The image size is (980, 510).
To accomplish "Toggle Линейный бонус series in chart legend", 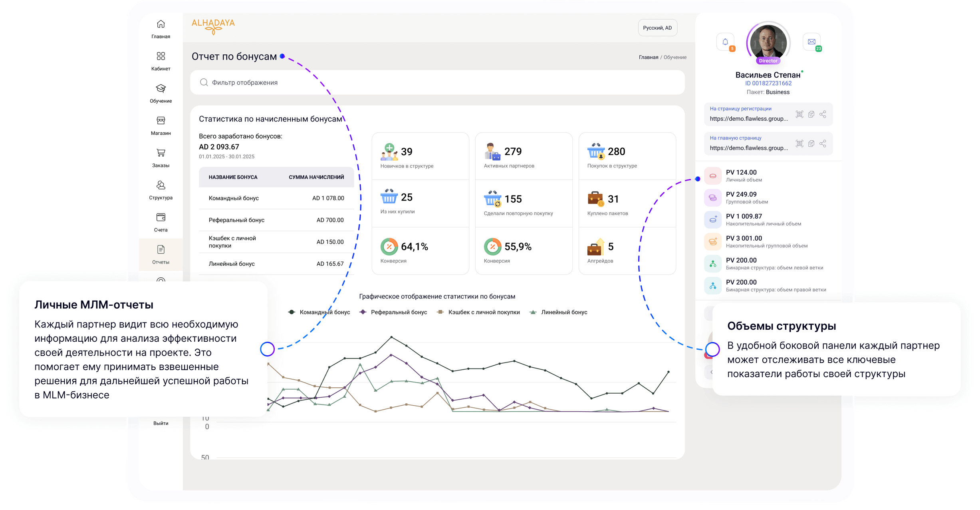I will point(558,312).
